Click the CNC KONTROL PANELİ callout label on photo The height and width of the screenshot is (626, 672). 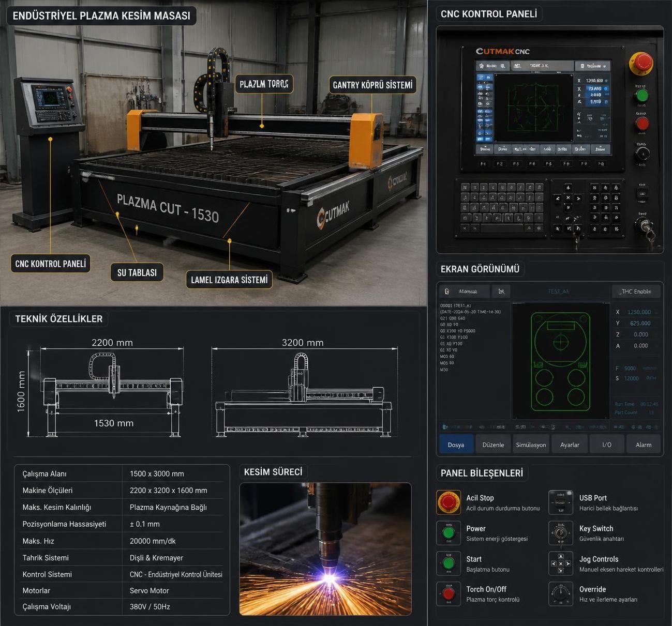pyautogui.click(x=50, y=264)
